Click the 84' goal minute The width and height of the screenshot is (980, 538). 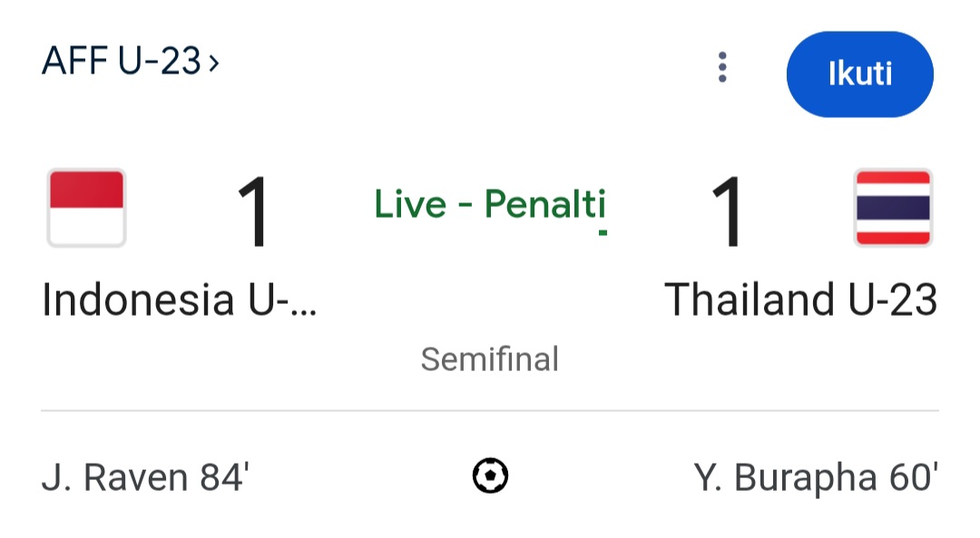tap(224, 476)
